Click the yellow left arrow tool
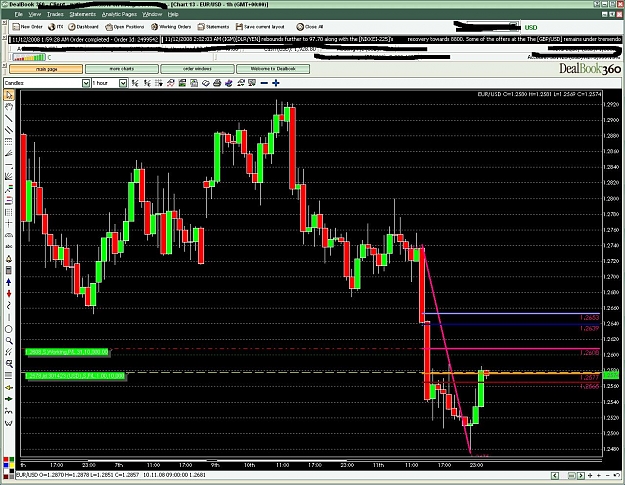This screenshot has width=625, height=485. [9, 387]
